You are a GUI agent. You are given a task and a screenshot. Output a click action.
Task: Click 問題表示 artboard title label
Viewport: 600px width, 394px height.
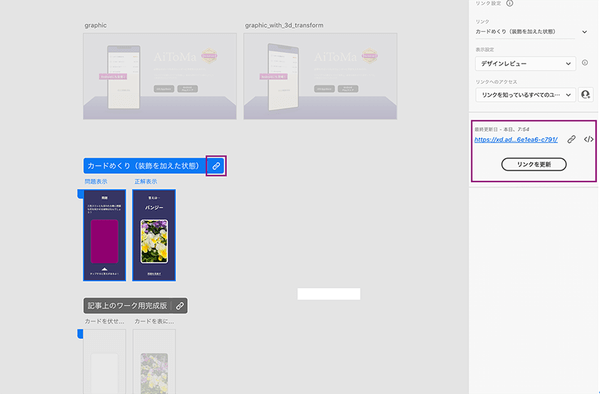pyautogui.click(x=96, y=182)
